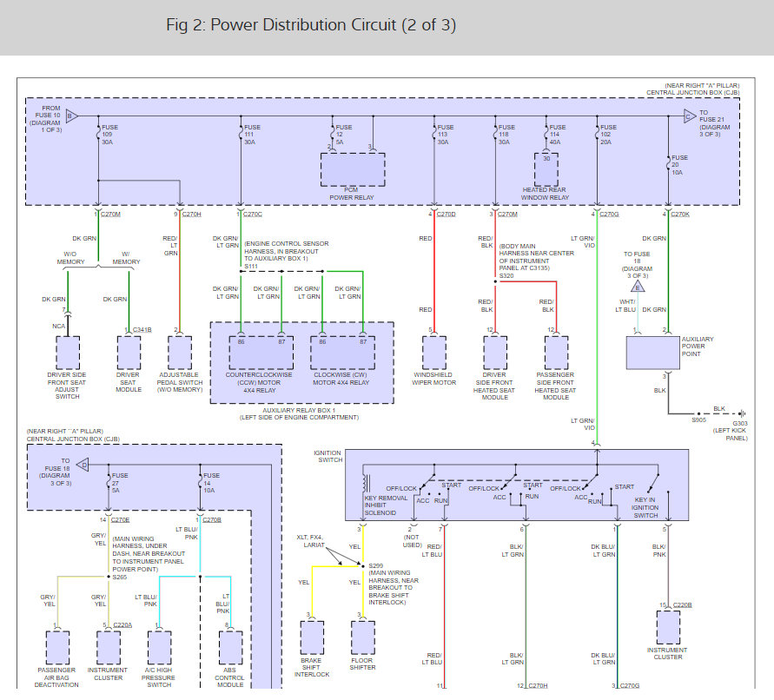Click the 'FUSE 12 5A' label
The image size is (774, 700).
343,135
